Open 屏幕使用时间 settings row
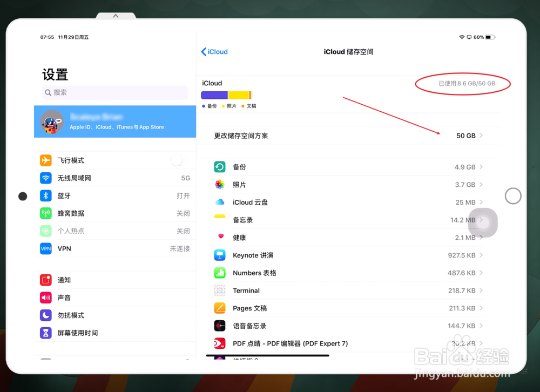 click(115, 333)
